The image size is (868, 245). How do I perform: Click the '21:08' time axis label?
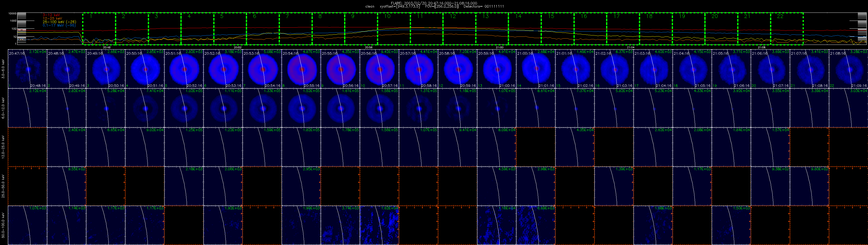pyautogui.click(x=762, y=47)
